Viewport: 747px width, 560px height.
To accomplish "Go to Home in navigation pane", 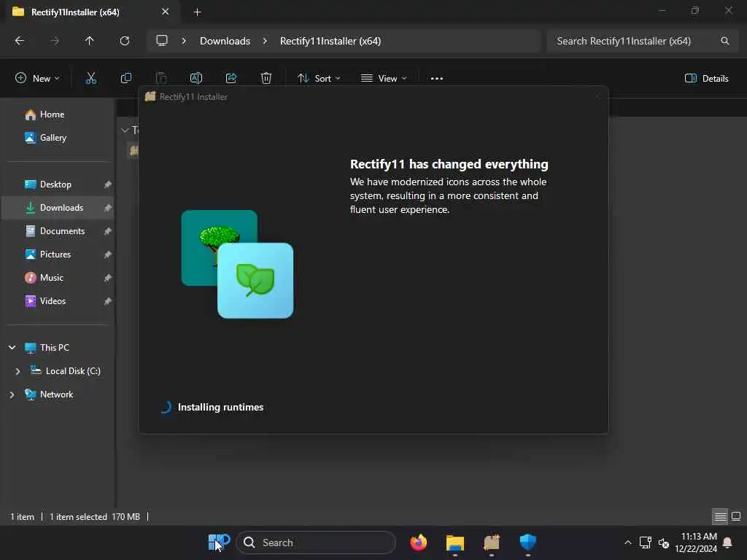I will [52, 114].
